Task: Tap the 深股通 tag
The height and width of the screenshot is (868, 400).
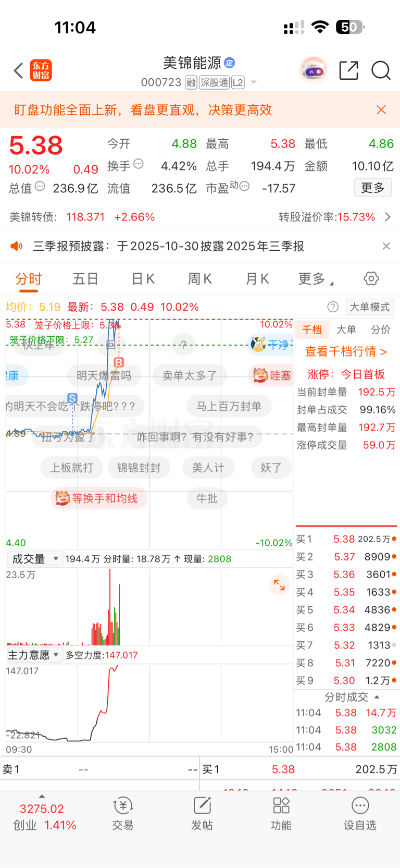Action: click(214, 82)
